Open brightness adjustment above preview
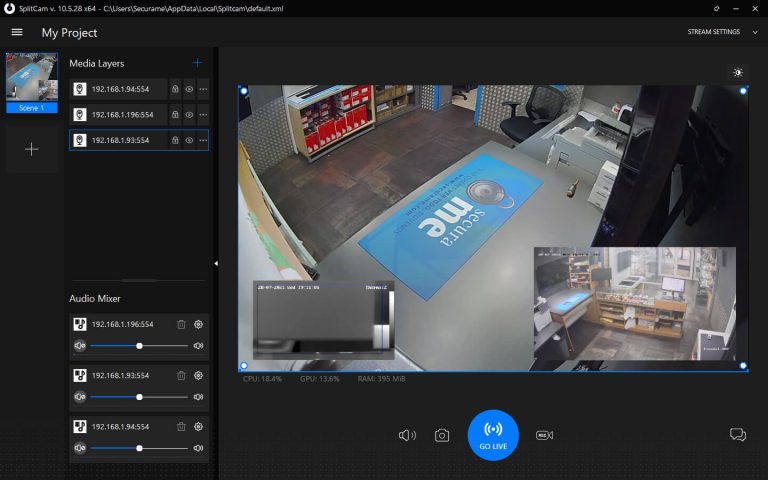This screenshot has height=480, width=768. 738,72
